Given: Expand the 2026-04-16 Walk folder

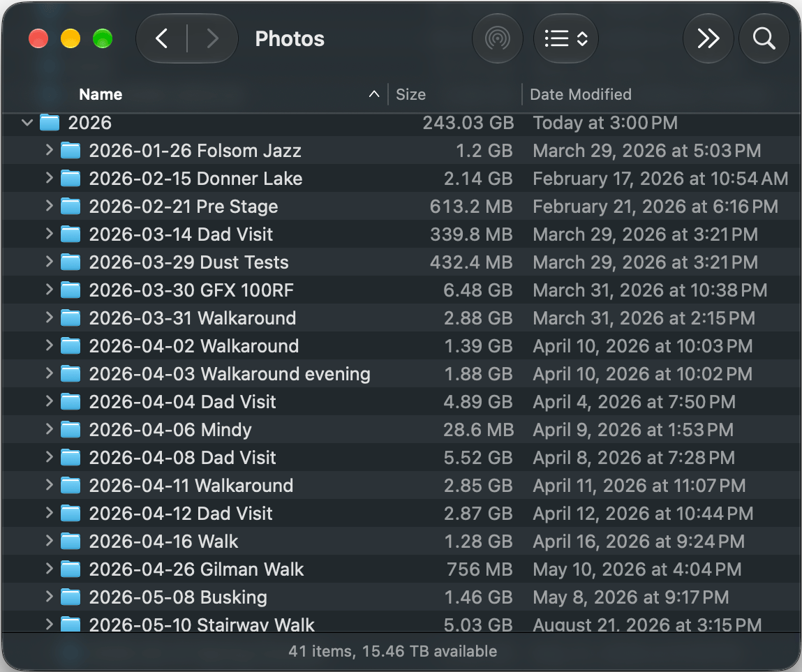Looking at the screenshot, I should pos(49,541).
